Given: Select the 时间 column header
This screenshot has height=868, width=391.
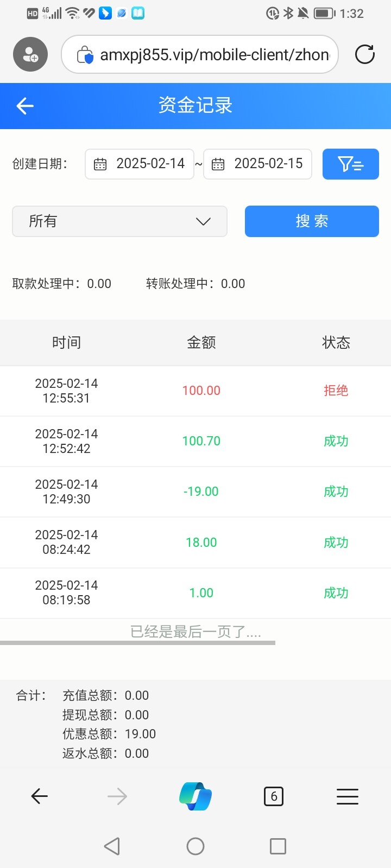Looking at the screenshot, I should click(x=66, y=342).
